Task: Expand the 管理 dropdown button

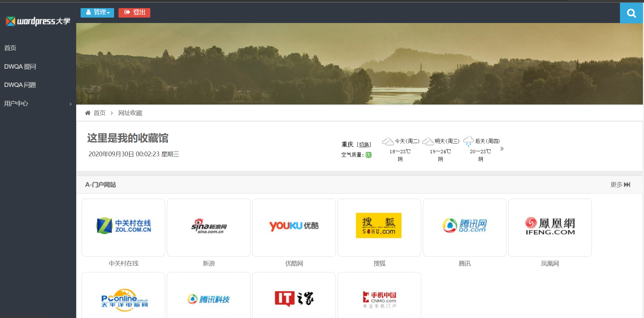Action: click(x=97, y=13)
